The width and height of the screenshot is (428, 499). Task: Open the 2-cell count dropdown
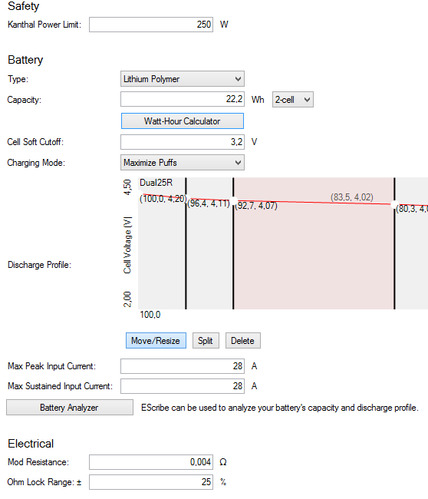tap(293, 99)
